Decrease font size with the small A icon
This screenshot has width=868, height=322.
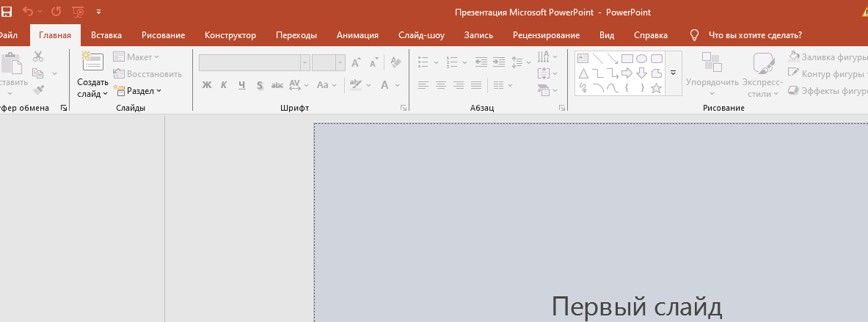point(373,62)
